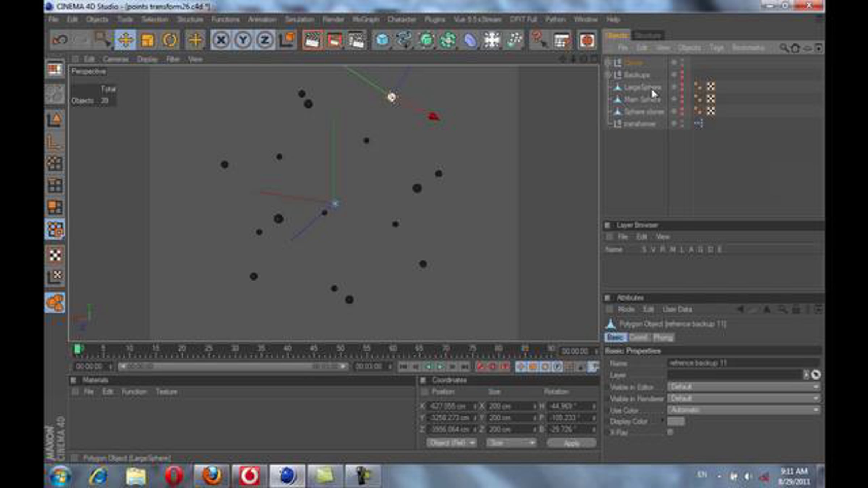Open the Simulation menu
Viewport: 868px width, 488px height.
[x=299, y=20]
